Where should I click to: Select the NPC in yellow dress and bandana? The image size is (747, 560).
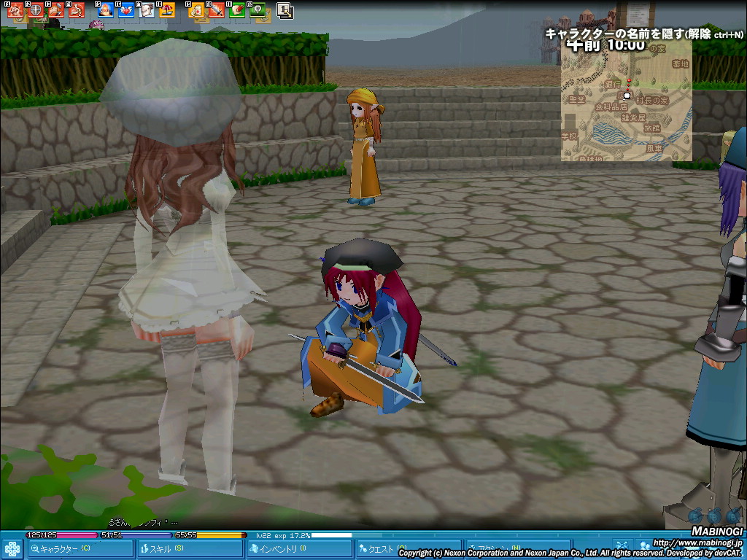click(365, 147)
